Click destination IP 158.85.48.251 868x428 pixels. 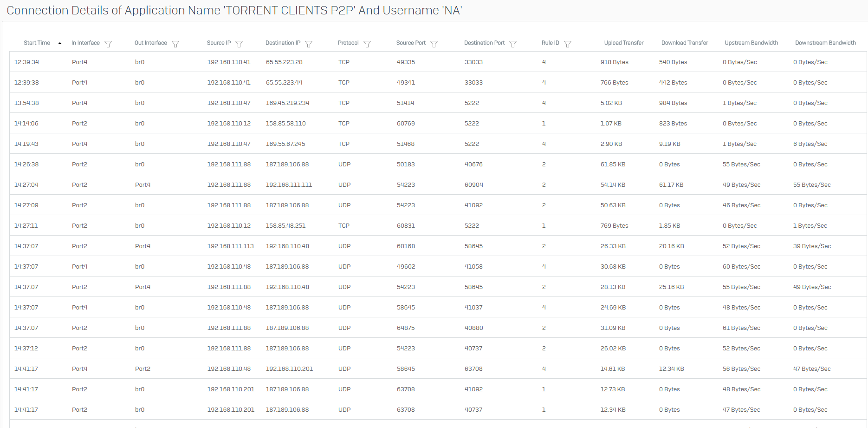tap(286, 225)
